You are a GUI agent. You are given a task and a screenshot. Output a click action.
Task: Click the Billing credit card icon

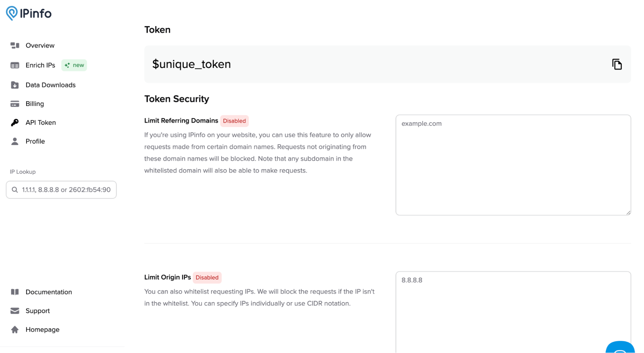click(x=15, y=104)
